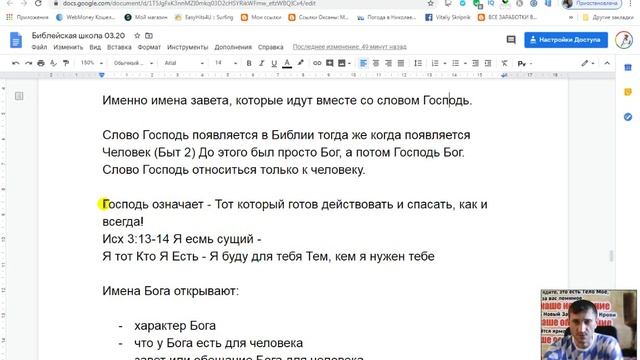
Task: Align text right
Action: pyautogui.click(x=388, y=63)
